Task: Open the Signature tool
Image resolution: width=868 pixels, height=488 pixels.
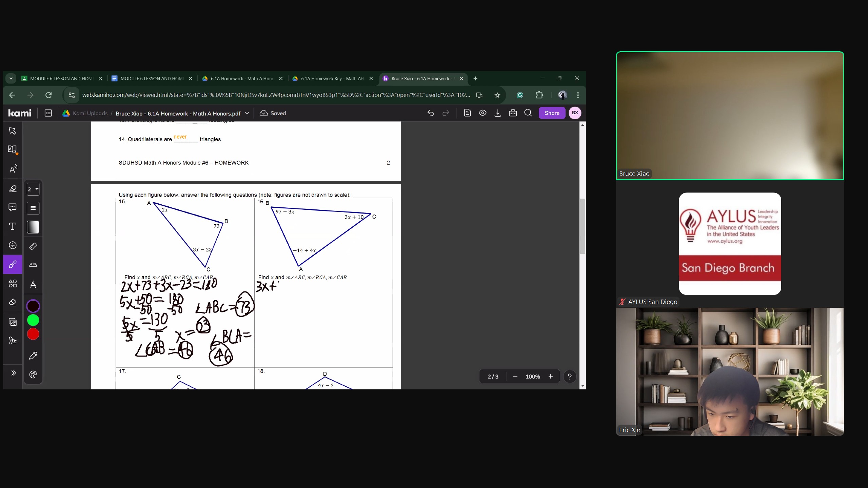Action: point(13,341)
